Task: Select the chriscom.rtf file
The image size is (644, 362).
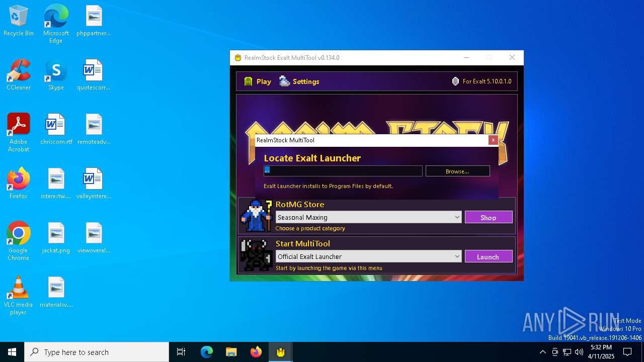Action: (x=56, y=129)
